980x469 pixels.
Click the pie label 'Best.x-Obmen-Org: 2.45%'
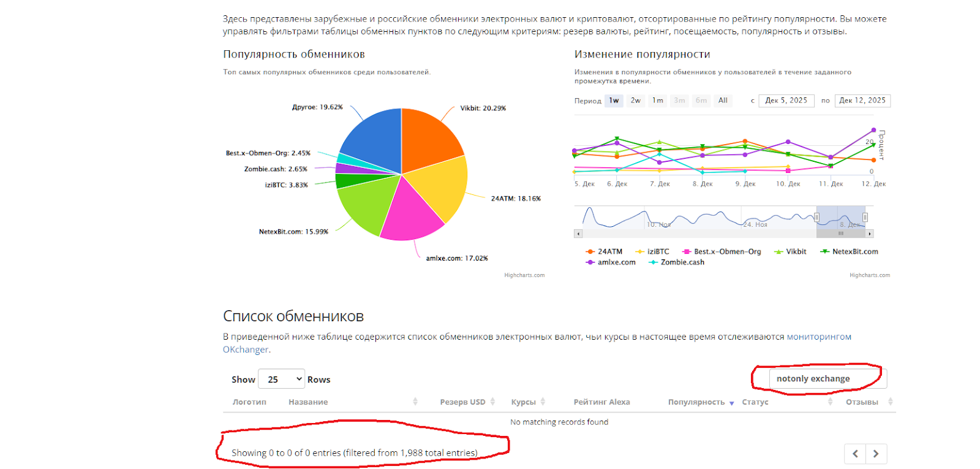pyautogui.click(x=268, y=153)
